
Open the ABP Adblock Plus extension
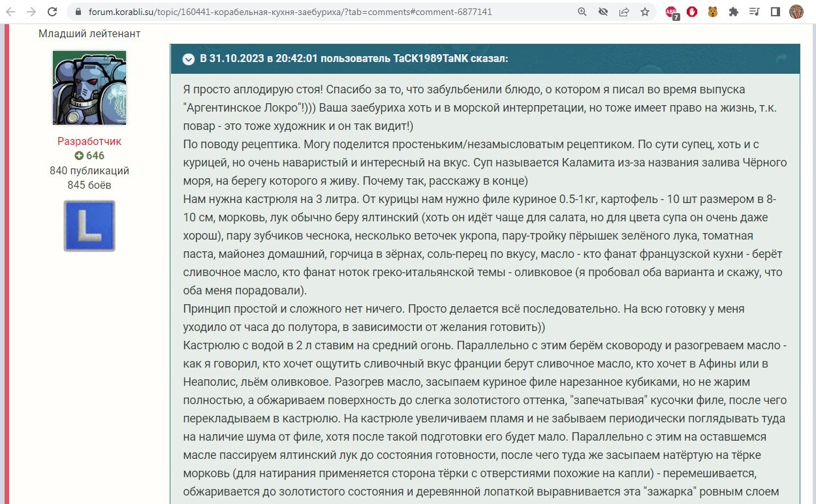tap(671, 12)
